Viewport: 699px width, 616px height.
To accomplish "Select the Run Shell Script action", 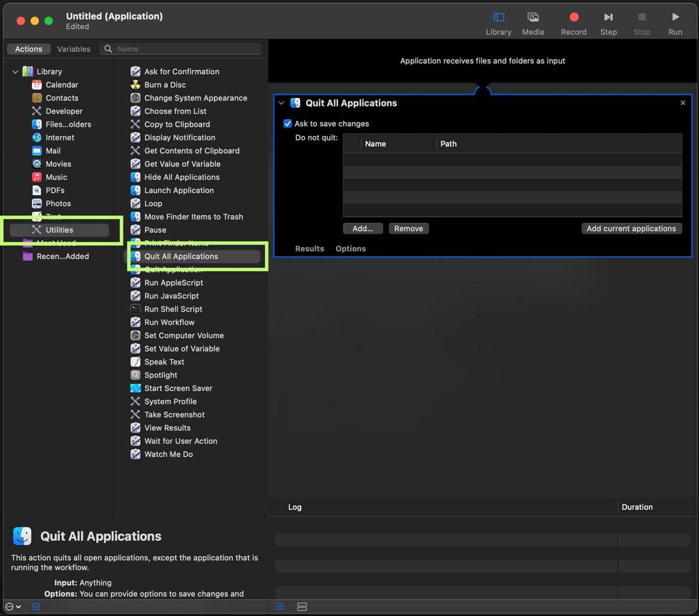I will 173,309.
